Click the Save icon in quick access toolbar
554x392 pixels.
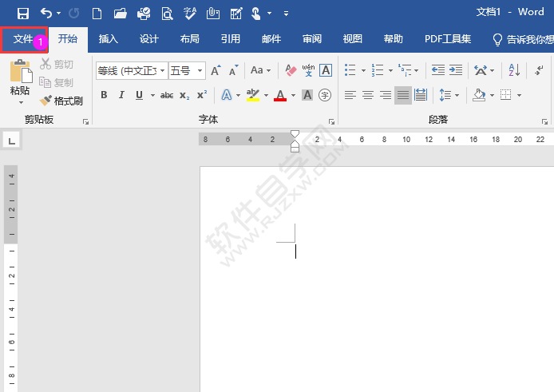click(x=22, y=13)
